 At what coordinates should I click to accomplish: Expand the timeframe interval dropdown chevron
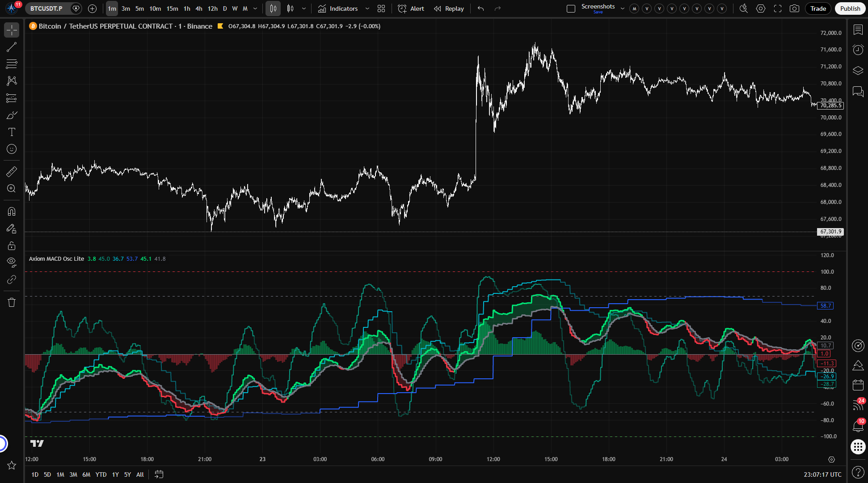255,8
